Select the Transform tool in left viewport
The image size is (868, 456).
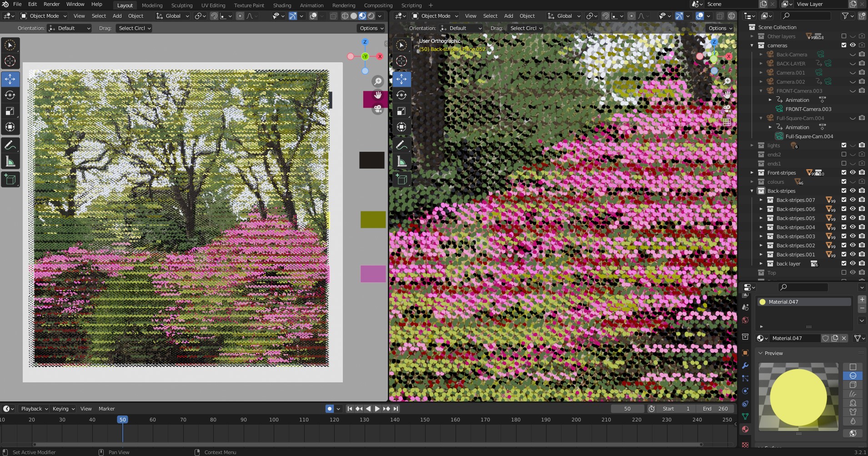click(10, 127)
